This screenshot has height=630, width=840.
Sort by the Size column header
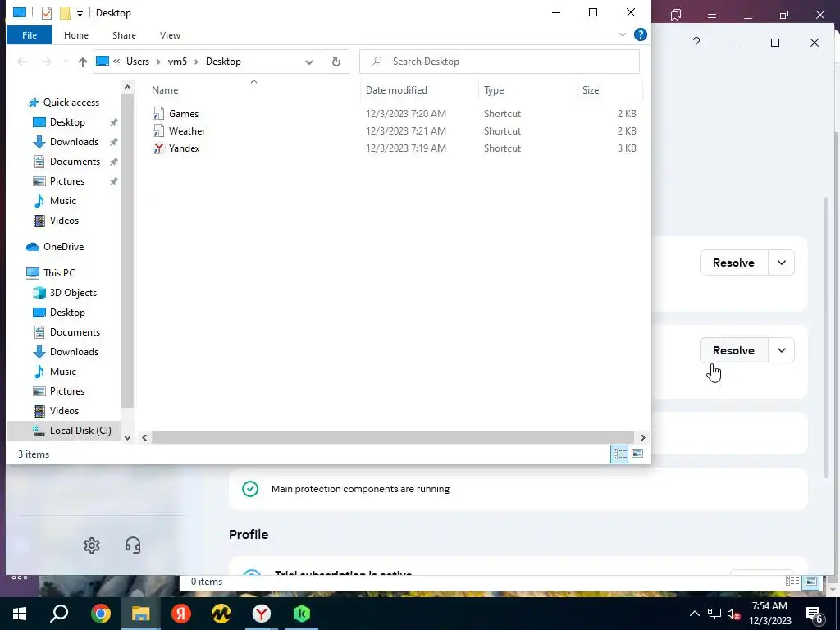[x=609, y=90]
